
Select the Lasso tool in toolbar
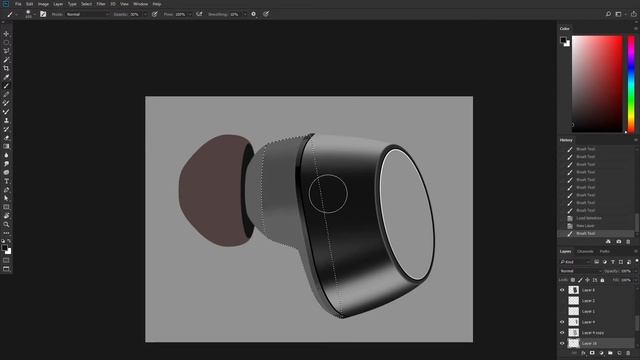pos(6,51)
